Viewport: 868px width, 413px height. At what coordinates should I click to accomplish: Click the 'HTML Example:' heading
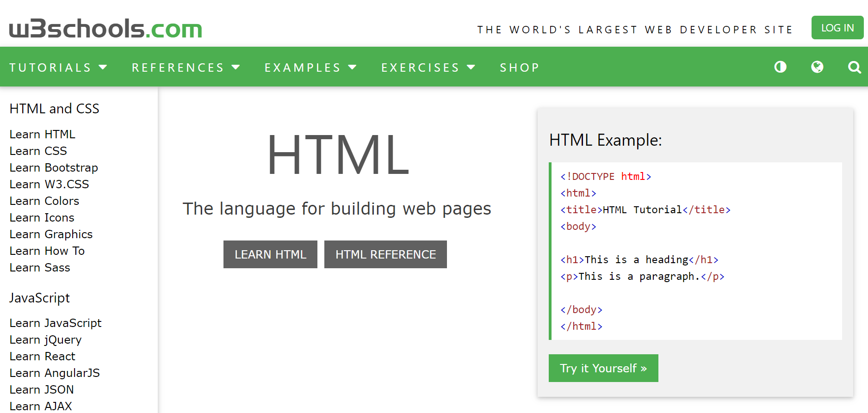[606, 140]
